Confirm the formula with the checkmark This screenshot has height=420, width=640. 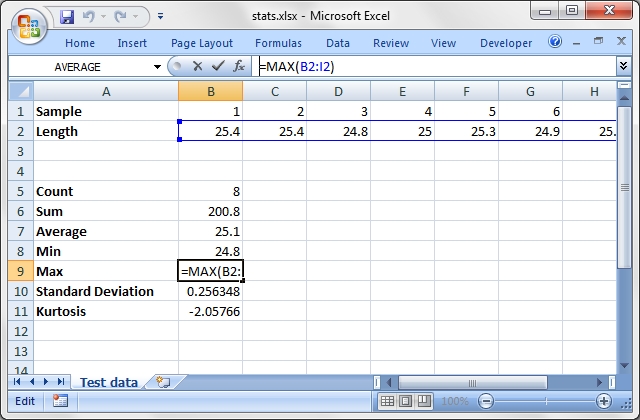click(218, 66)
